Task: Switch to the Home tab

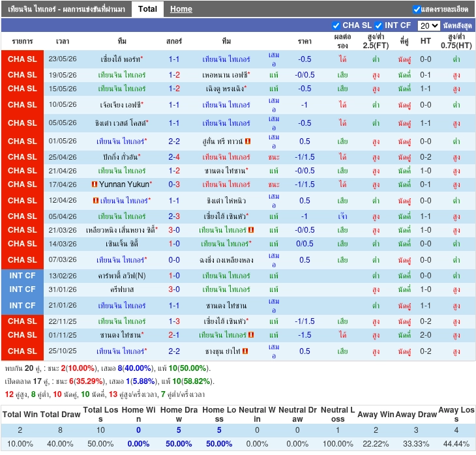Action: point(181,9)
